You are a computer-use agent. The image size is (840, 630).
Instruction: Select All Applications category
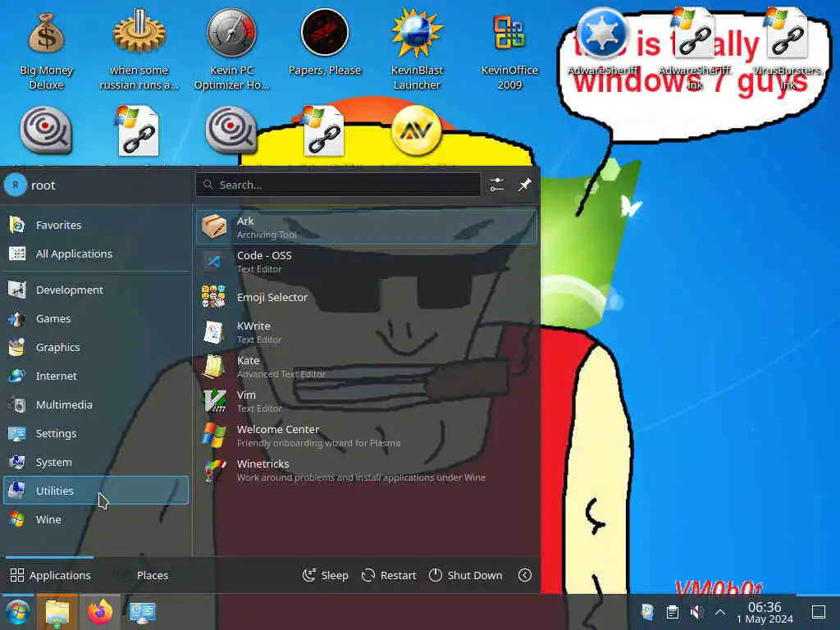[97, 254]
